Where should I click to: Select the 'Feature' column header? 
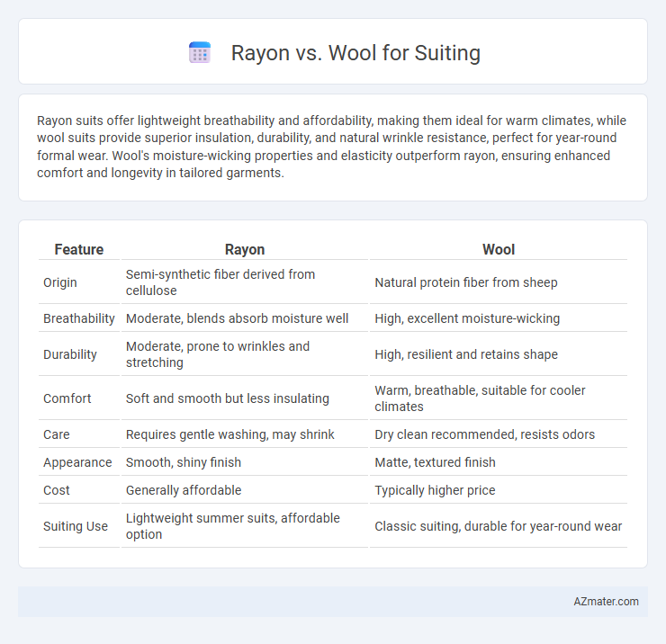tap(79, 249)
